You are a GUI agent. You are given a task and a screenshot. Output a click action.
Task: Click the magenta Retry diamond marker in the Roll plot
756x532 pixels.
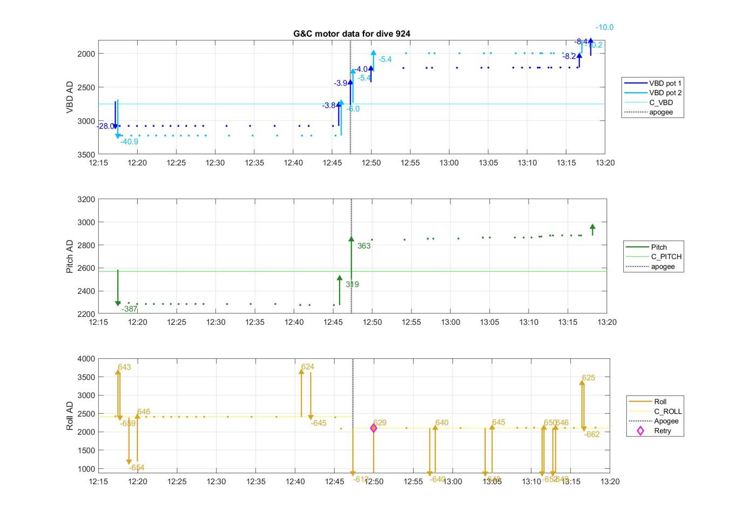[x=373, y=428]
